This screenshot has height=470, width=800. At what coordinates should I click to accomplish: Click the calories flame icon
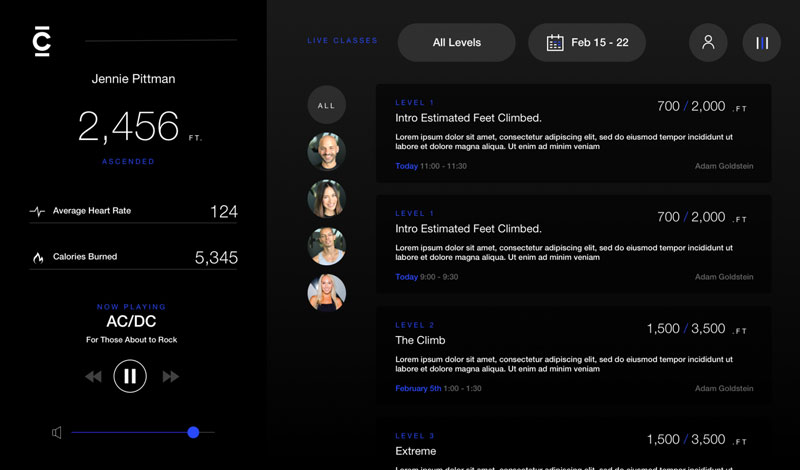[x=38, y=258]
